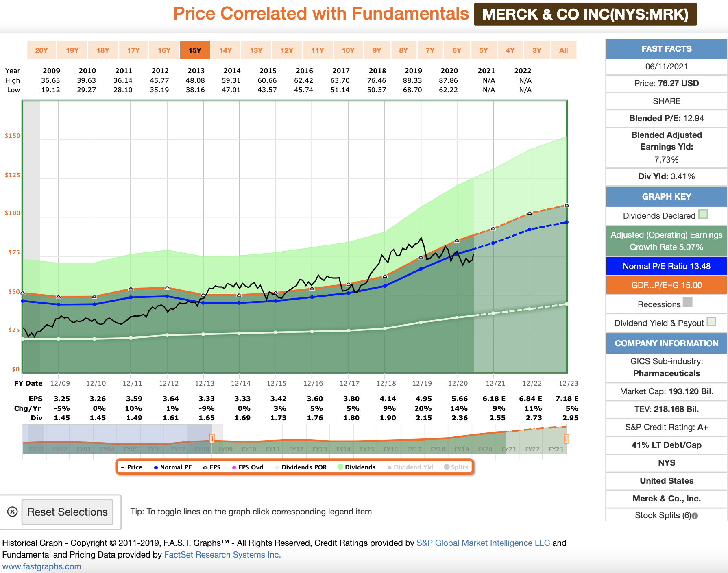Click the MERCK & CO INC ticker banner
Screen dimensions: 728x573
pyautogui.click(x=585, y=14)
